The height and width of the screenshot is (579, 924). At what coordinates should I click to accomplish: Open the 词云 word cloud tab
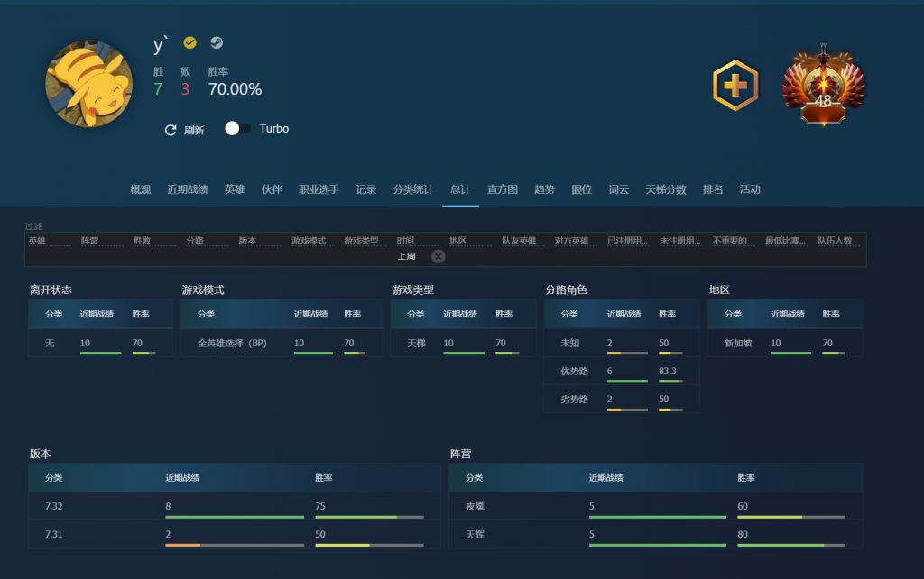coord(619,189)
